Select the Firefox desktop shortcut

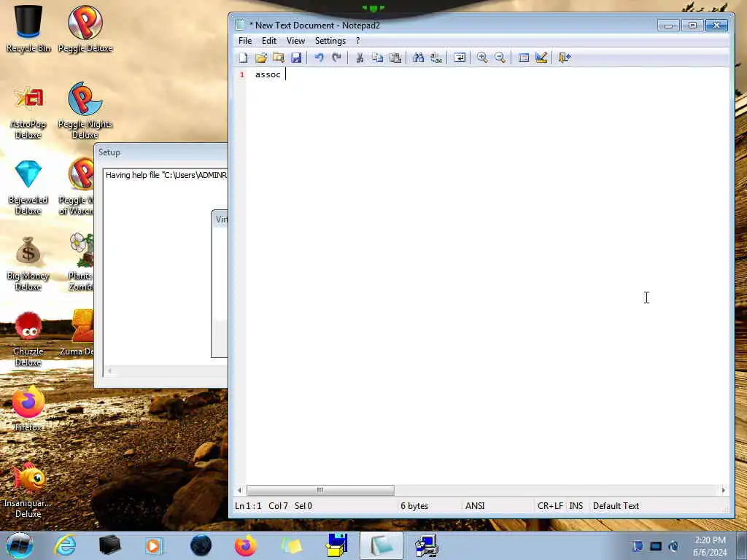28,408
